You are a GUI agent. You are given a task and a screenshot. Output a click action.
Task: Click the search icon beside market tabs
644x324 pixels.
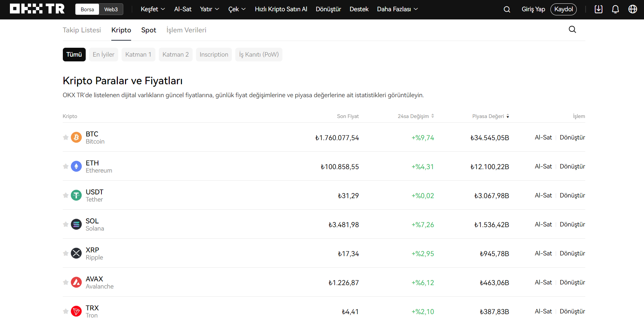(572, 30)
